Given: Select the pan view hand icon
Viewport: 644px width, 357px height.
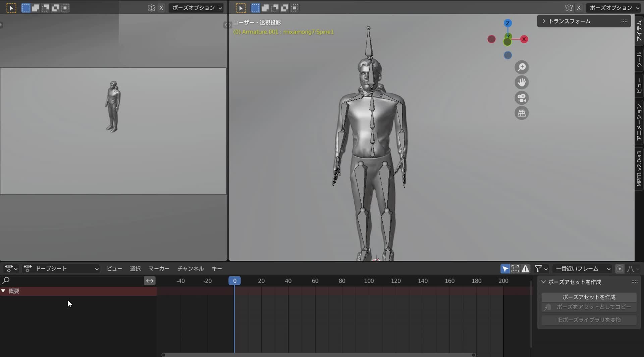Looking at the screenshot, I should tap(521, 82).
